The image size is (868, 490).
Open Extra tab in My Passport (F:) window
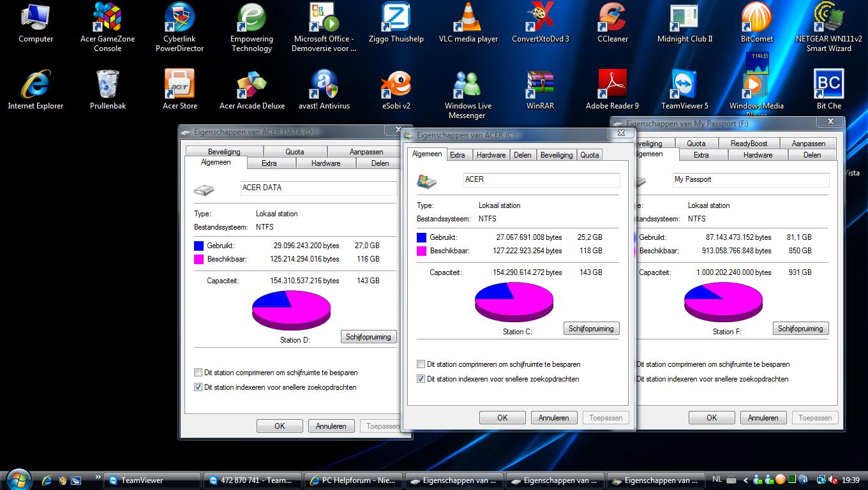click(701, 155)
